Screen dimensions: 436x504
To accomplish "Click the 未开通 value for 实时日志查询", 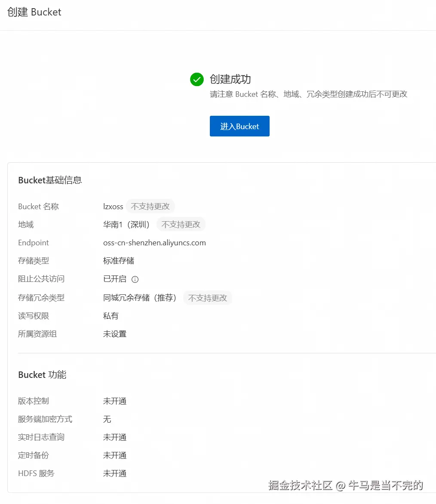I will (115, 437).
